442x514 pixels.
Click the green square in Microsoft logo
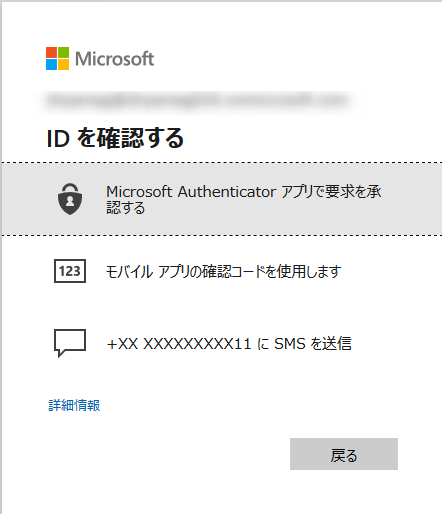[64, 53]
